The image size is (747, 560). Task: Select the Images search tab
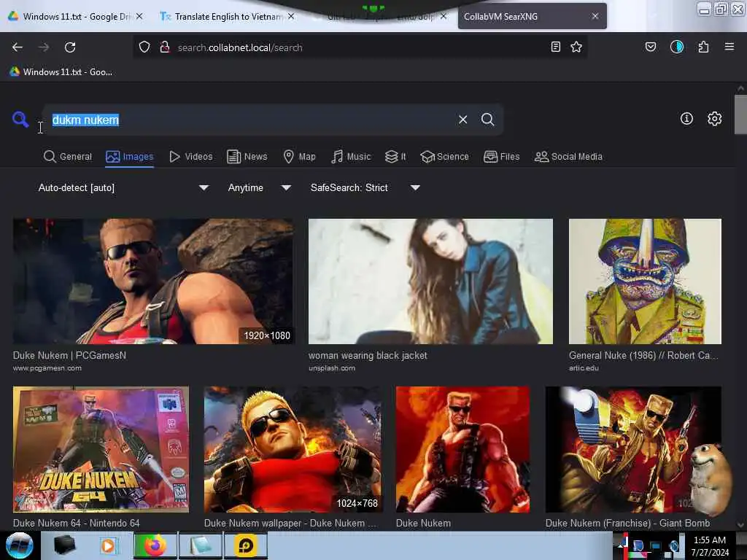tap(130, 157)
